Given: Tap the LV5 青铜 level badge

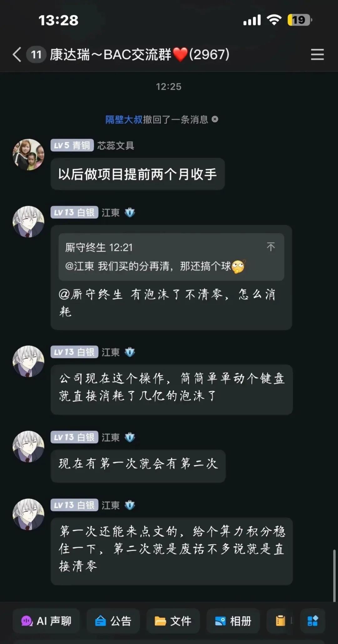Looking at the screenshot, I should 72,145.
